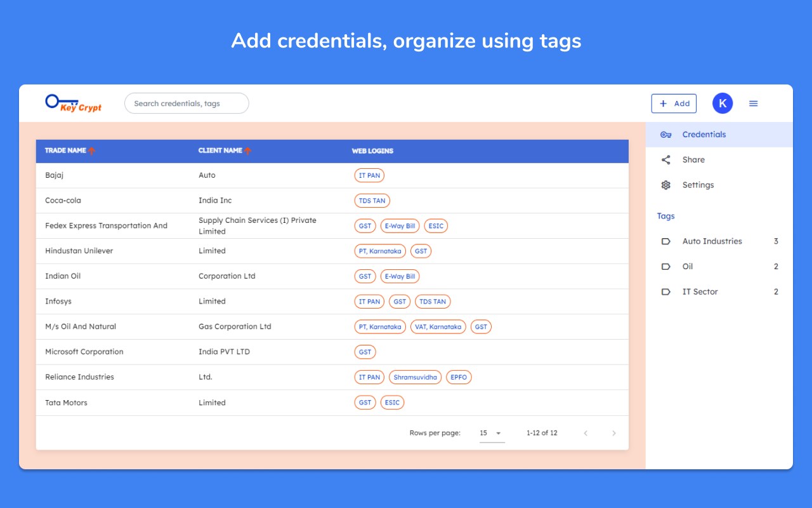Click the Credentials key icon
The height and width of the screenshot is (508, 812).
[666, 135]
